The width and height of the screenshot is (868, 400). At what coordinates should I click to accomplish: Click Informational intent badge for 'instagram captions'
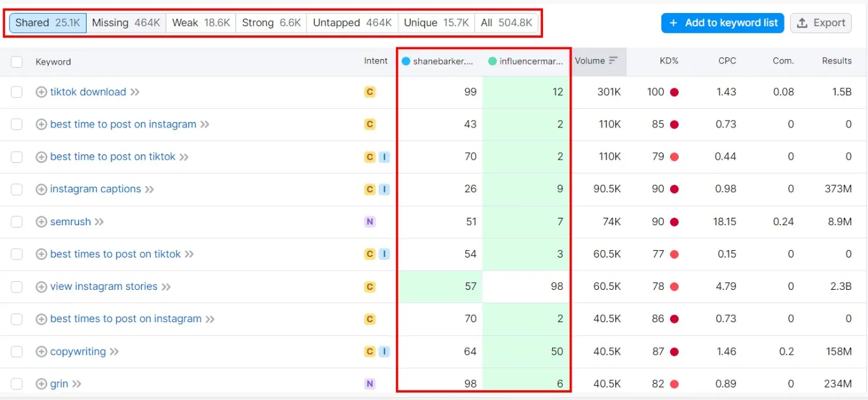[384, 189]
